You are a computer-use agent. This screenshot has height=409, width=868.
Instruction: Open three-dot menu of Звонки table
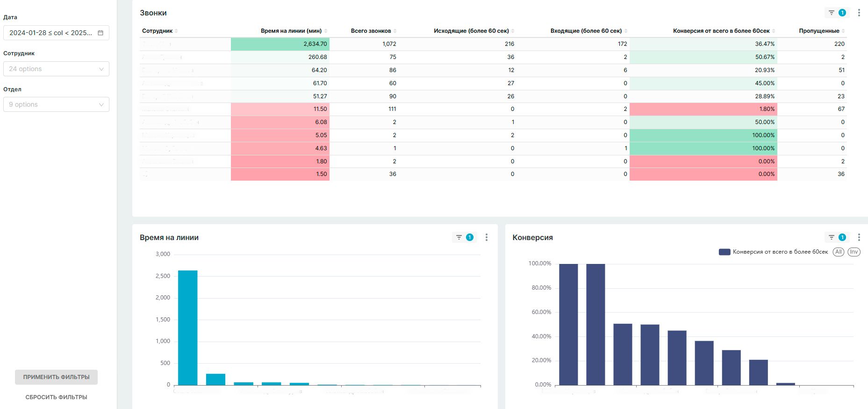tap(859, 13)
